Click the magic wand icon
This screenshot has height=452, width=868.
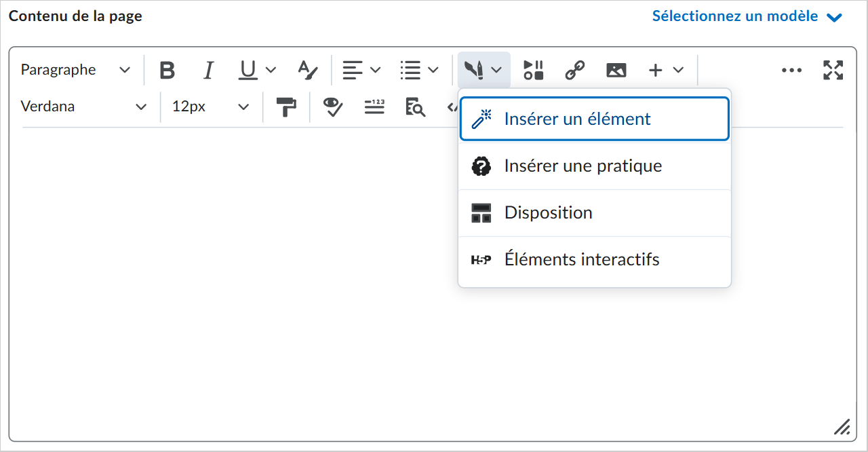point(481,119)
